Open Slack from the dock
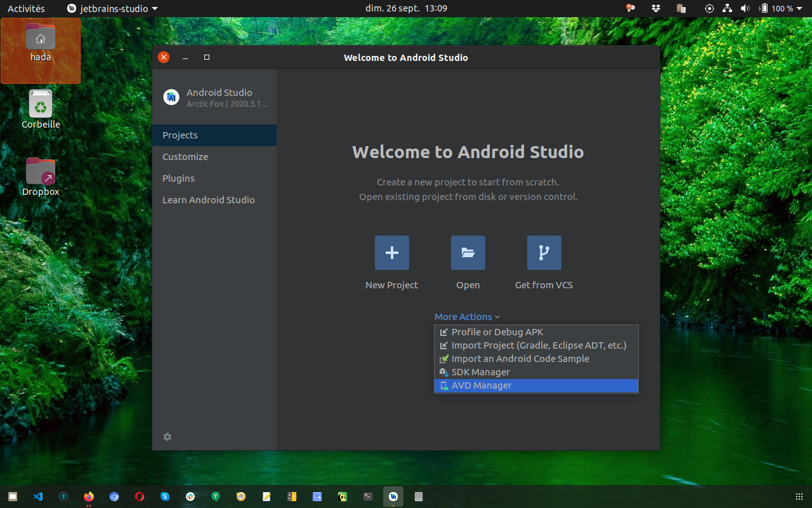812x508 pixels. [x=190, y=497]
